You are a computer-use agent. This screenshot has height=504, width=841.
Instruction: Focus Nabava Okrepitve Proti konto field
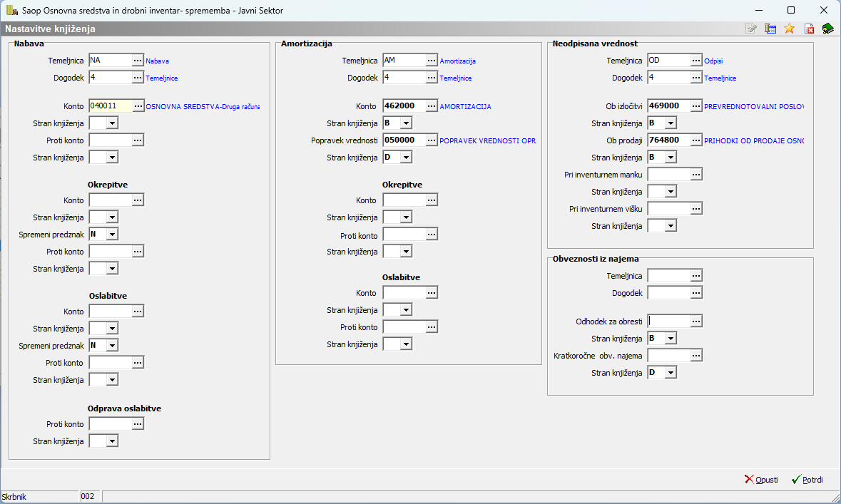pyautogui.click(x=111, y=252)
